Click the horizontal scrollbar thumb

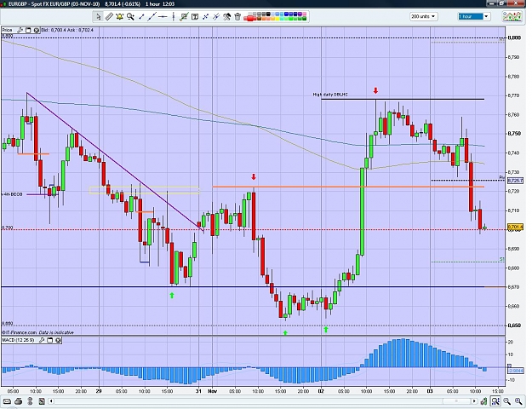[457, 401]
